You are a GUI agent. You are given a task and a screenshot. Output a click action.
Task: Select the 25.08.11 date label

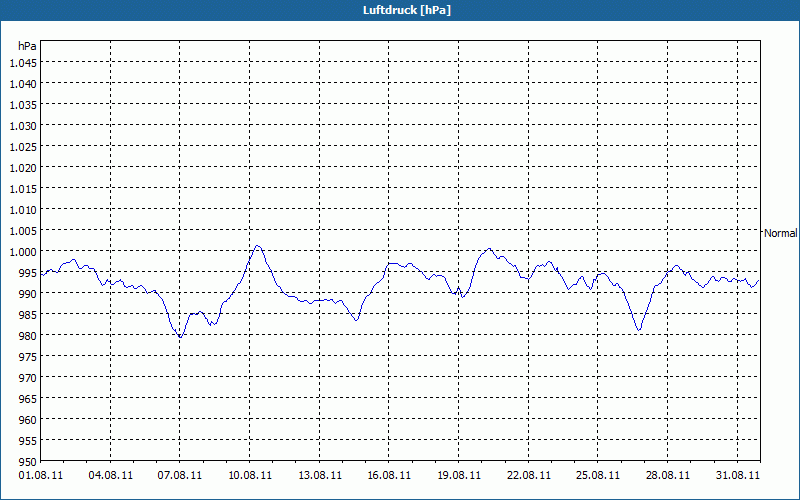(x=597, y=475)
